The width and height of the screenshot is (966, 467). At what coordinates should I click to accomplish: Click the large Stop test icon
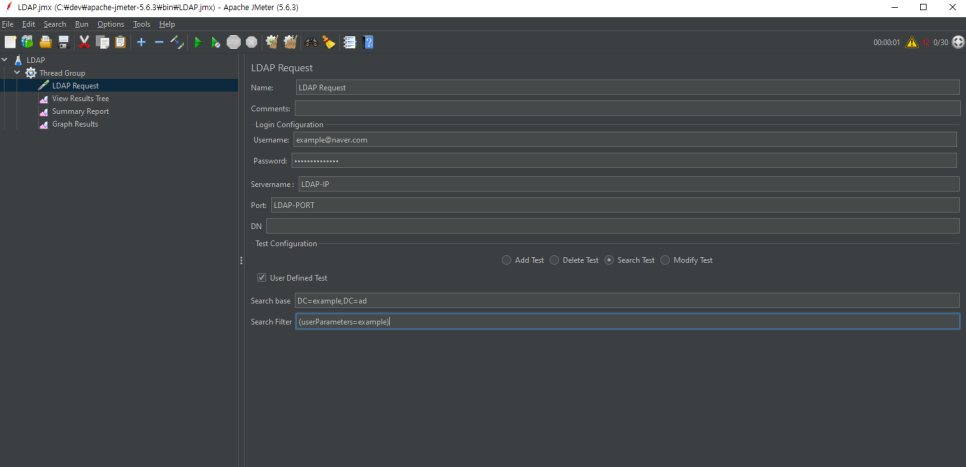tap(233, 42)
